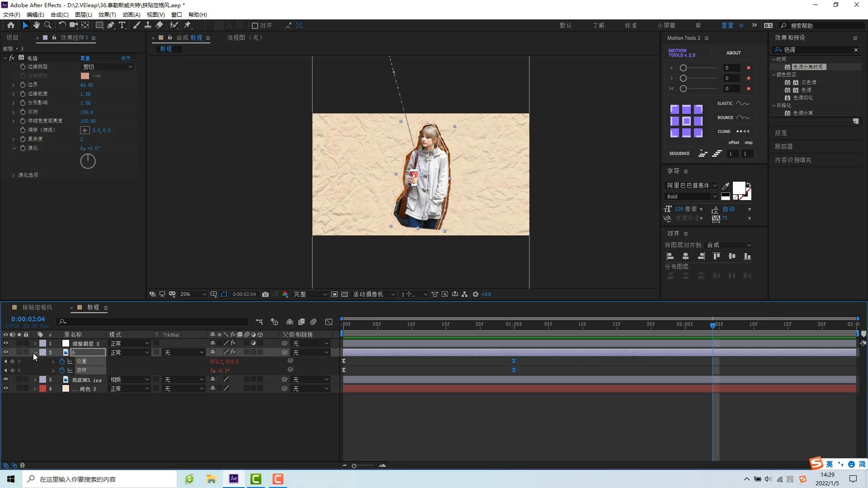
Task: Click the Motion Tools CLONE button
Action: pyautogui.click(x=733, y=131)
